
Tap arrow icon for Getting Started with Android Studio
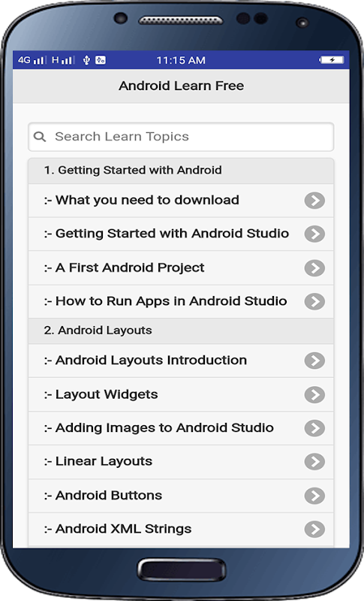(314, 234)
